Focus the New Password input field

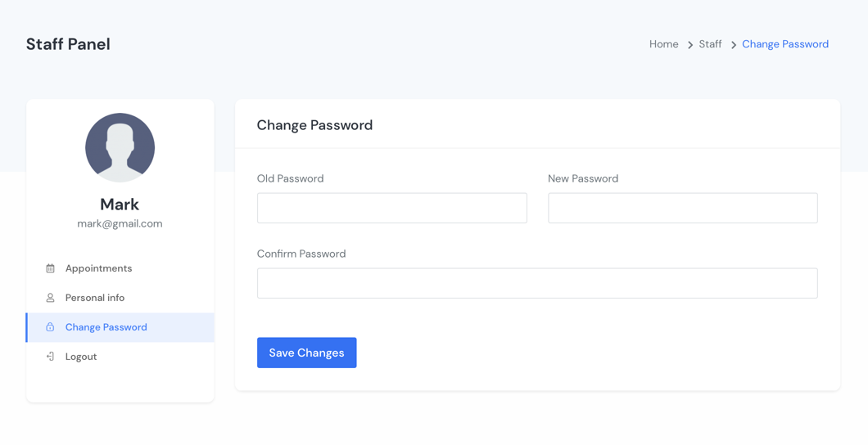point(683,208)
